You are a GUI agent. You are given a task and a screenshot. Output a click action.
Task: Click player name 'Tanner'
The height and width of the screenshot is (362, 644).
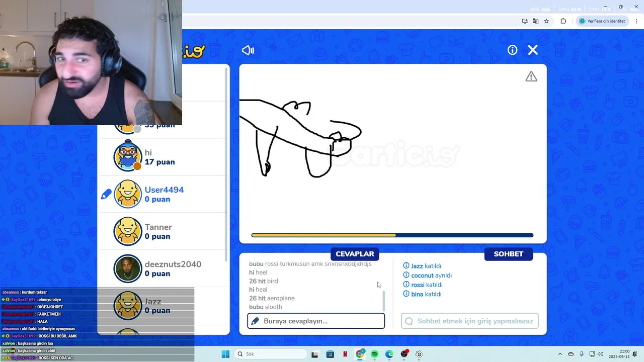pos(158,227)
